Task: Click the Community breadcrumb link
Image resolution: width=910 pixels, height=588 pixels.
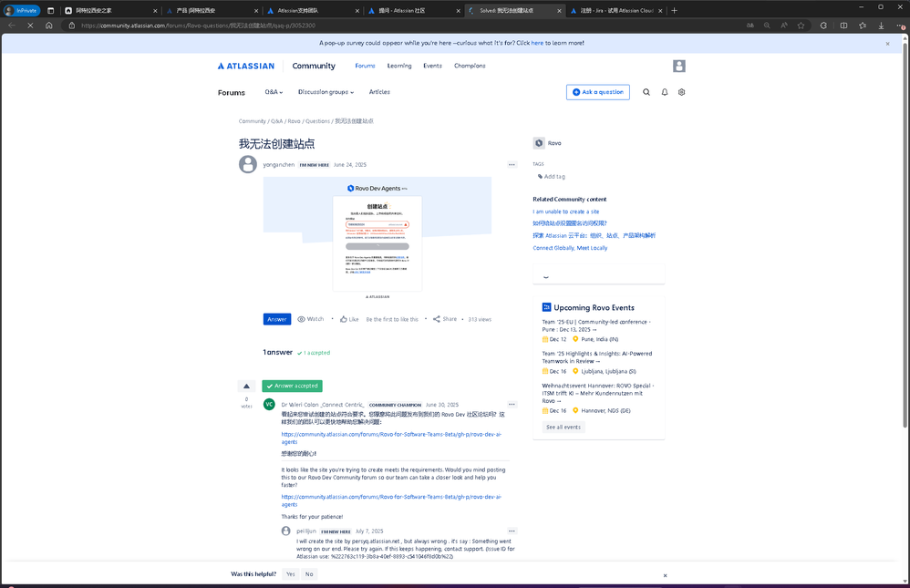Action: [252, 121]
